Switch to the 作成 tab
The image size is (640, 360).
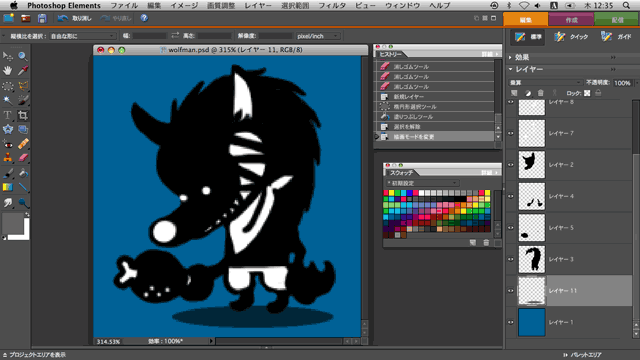(x=571, y=20)
